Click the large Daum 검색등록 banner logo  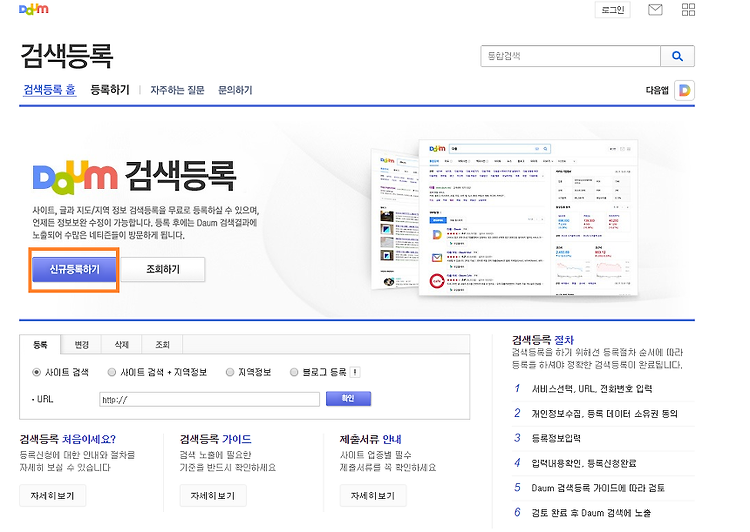(x=134, y=176)
